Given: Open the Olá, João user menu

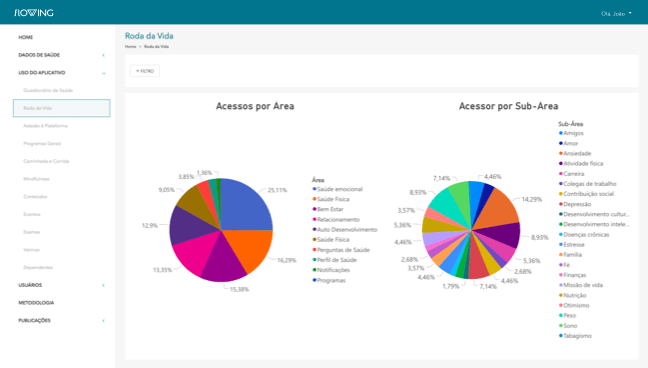Looking at the screenshot, I should (x=616, y=14).
